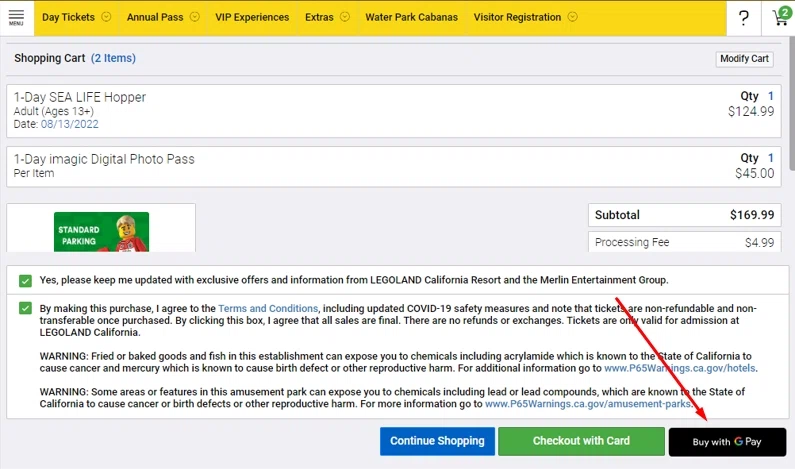This screenshot has height=469, width=795.
Task: Go to Water Park Cabanas
Action: pos(411,17)
